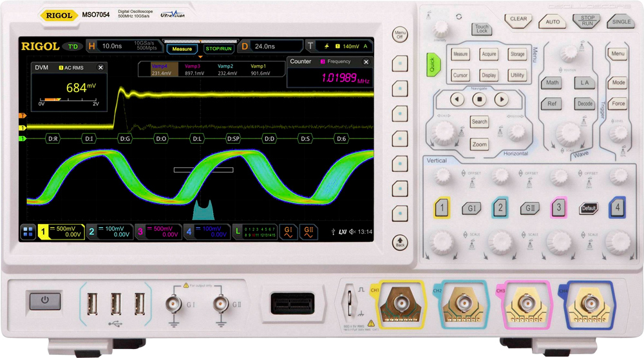Tap the beeper sound icon beside the clock
This screenshot has width=644, height=358.
pos(352,232)
